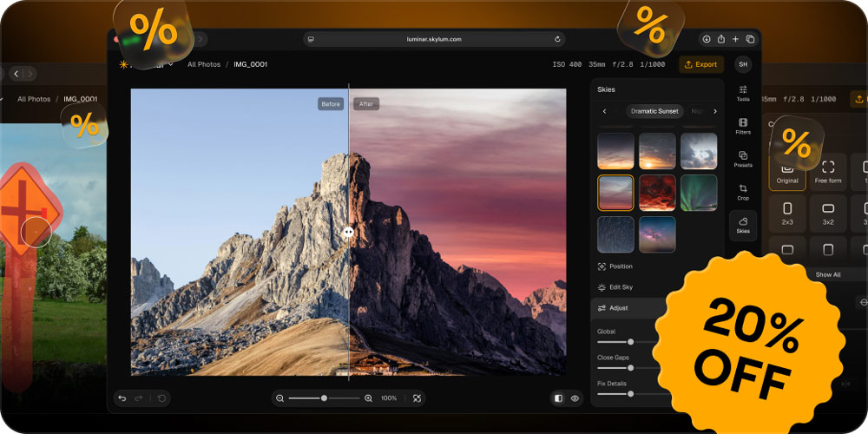Click the After label on the photo
This screenshot has width=868, height=434.
coord(366,104)
